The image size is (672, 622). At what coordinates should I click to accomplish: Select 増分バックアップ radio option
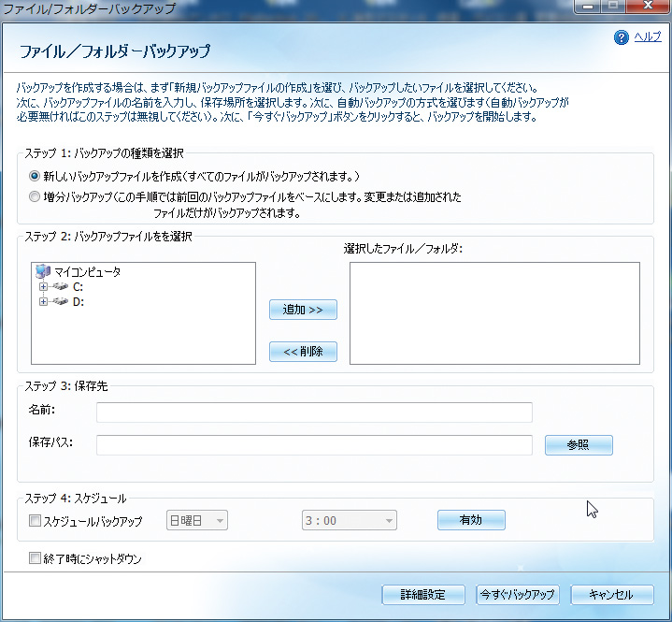point(35,196)
